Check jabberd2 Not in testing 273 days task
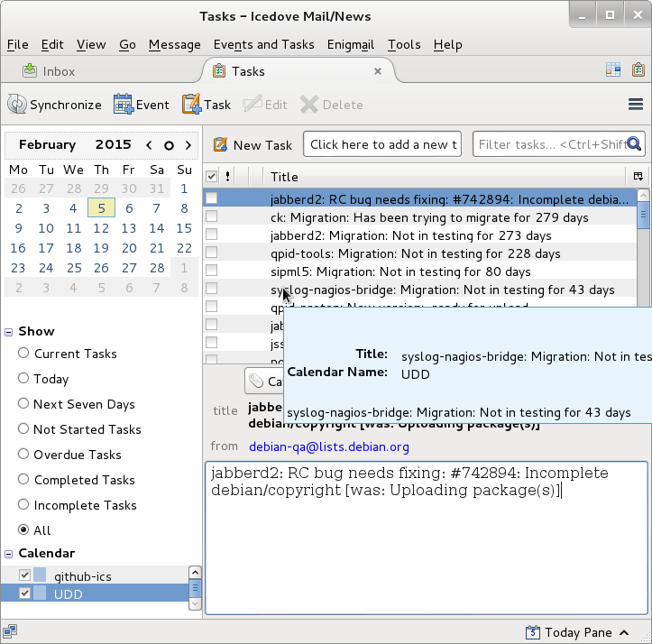The image size is (652, 644). point(211,235)
